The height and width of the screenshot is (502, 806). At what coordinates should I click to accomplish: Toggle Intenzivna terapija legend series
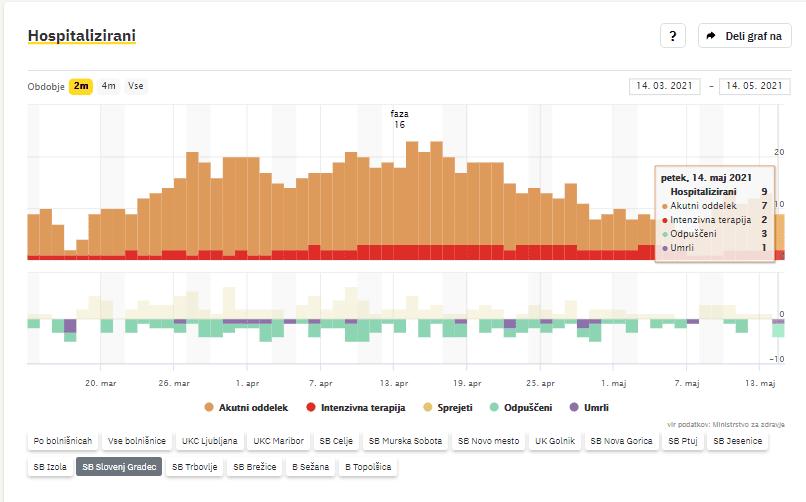355,407
